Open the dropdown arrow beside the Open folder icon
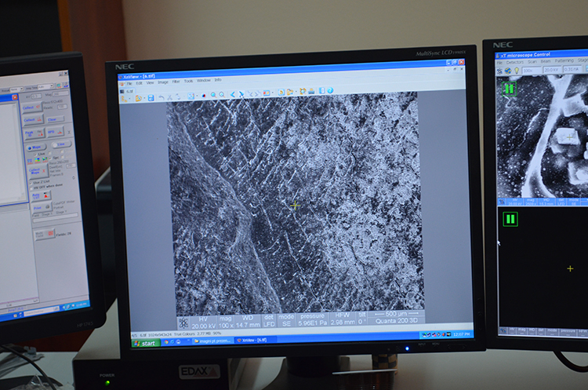 [144, 98]
